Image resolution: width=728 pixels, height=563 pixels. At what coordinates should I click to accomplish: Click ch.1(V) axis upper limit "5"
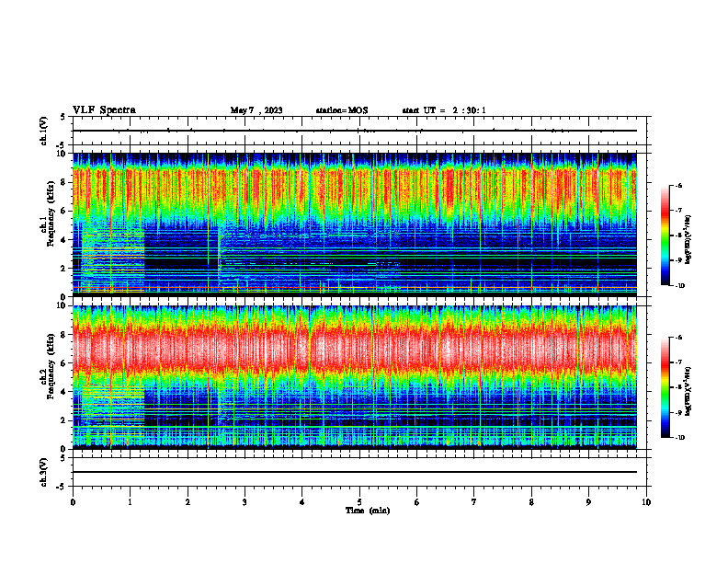[63, 117]
